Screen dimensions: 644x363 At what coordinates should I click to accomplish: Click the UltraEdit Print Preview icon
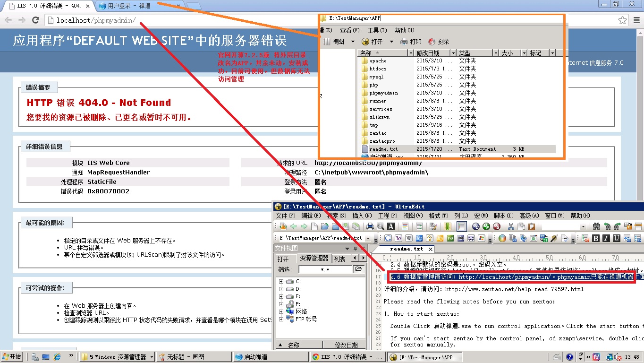click(381, 227)
